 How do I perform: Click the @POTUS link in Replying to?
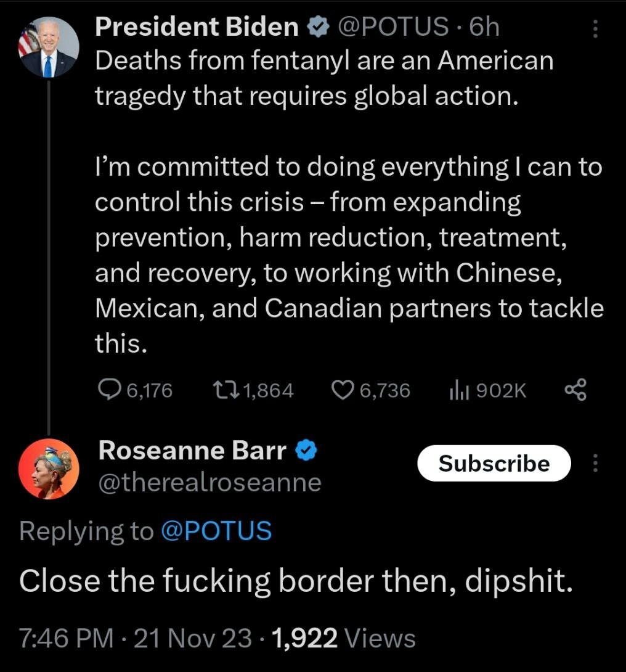[x=216, y=531]
